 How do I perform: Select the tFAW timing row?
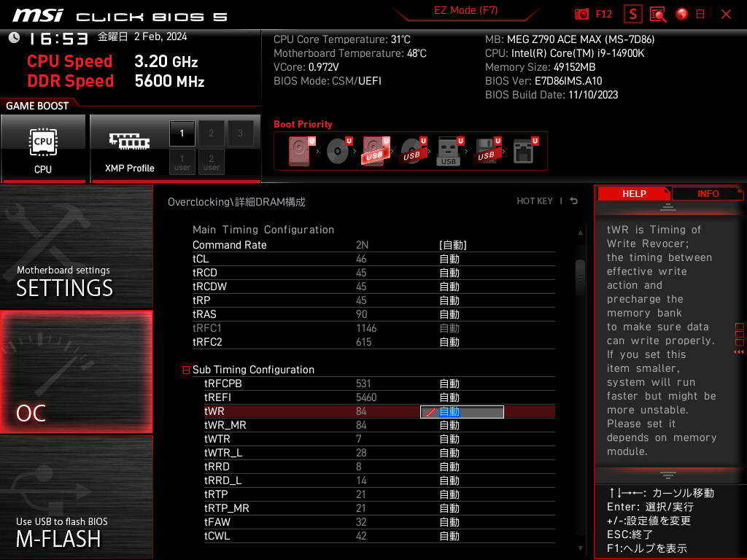tap(379, 522)
